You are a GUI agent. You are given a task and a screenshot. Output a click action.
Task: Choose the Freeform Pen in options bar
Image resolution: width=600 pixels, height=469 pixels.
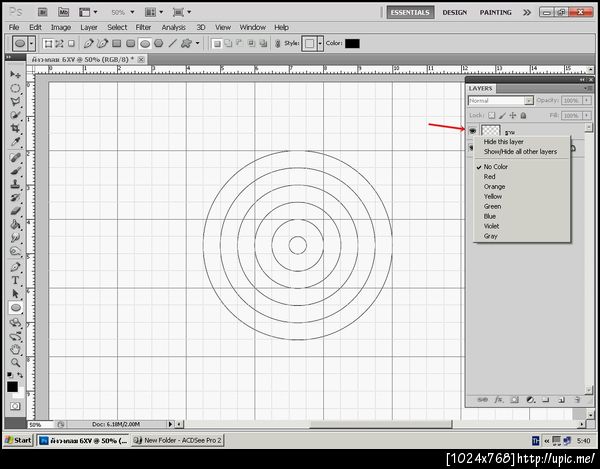[x=102, y=43]
